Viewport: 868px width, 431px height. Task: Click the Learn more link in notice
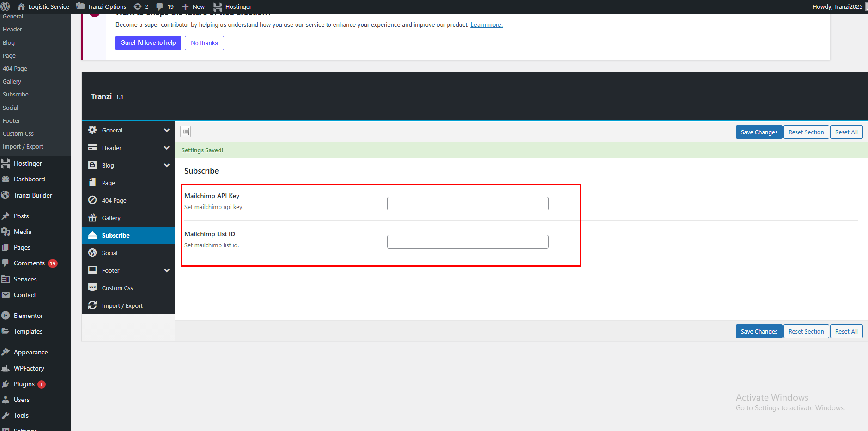tap(486, 25)
